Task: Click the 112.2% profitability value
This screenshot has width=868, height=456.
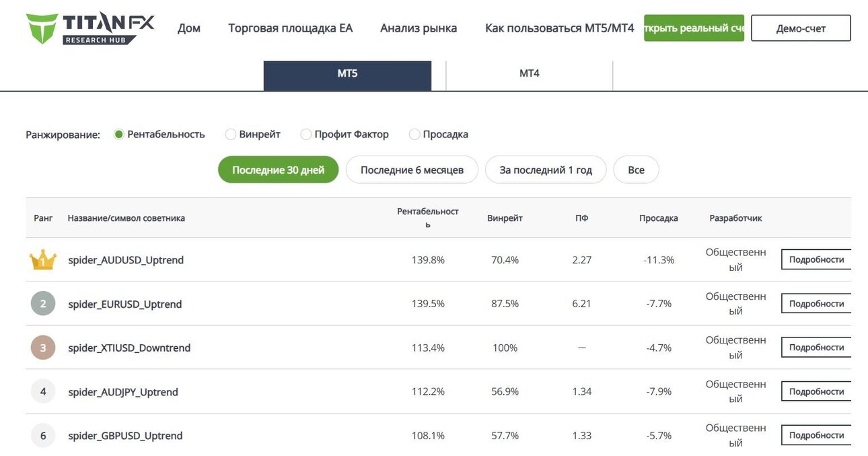Action: click(428, 392)
